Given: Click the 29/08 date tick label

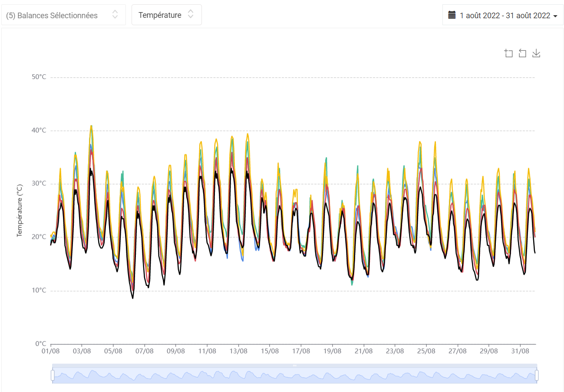Looking at the screenshot, I should point(488,351).
